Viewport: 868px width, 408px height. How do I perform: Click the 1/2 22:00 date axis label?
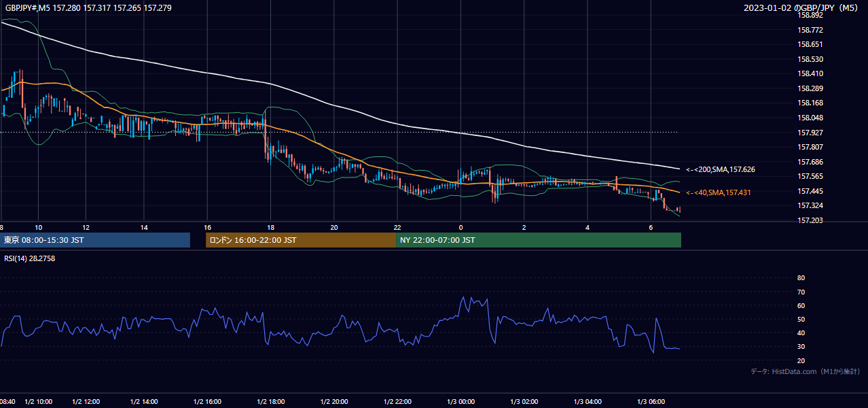[397, 402]
